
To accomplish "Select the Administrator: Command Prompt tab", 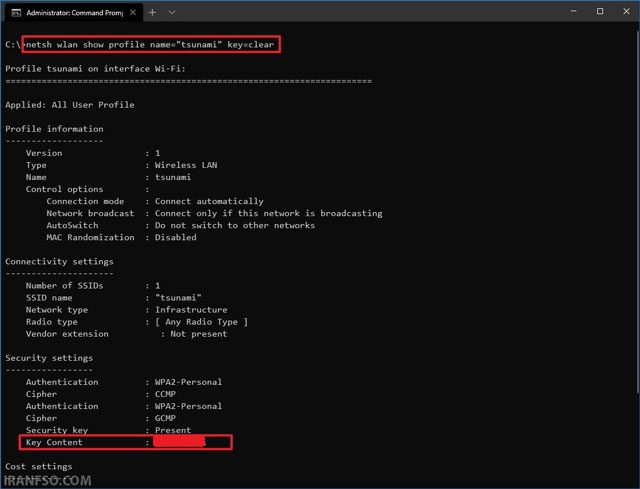I will pos(73,12).
